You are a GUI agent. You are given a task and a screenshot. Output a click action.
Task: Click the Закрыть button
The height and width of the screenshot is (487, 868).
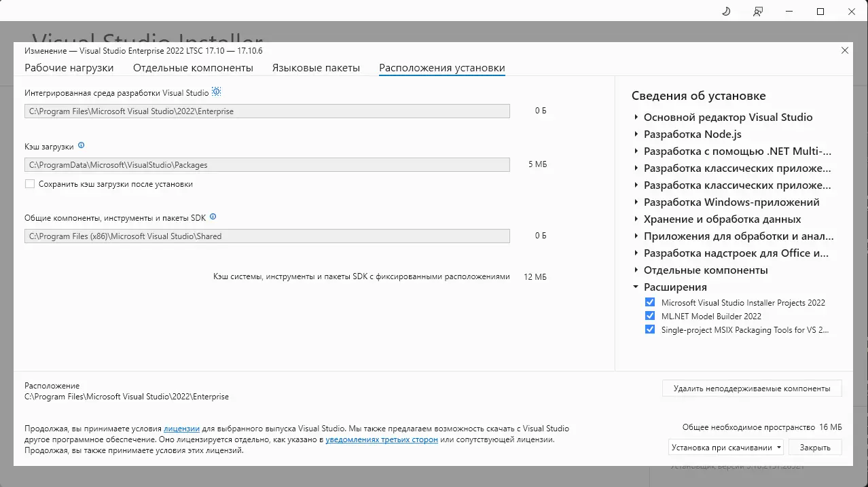point(814,447)
